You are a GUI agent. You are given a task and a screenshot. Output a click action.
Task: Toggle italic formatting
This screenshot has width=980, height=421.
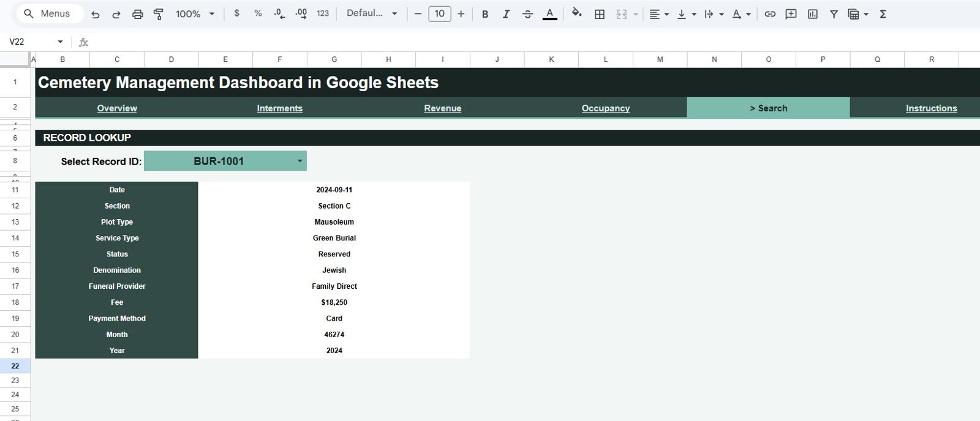click(x=506, y=14)
